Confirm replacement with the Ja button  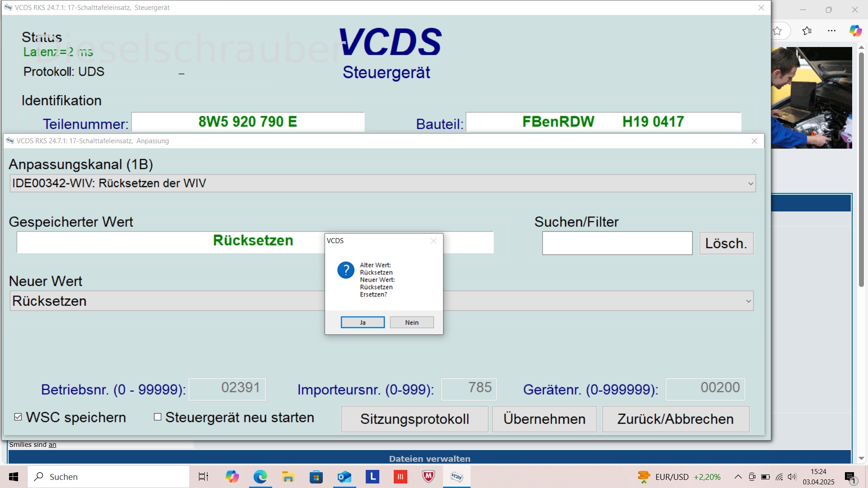click(x=363, y=322)
